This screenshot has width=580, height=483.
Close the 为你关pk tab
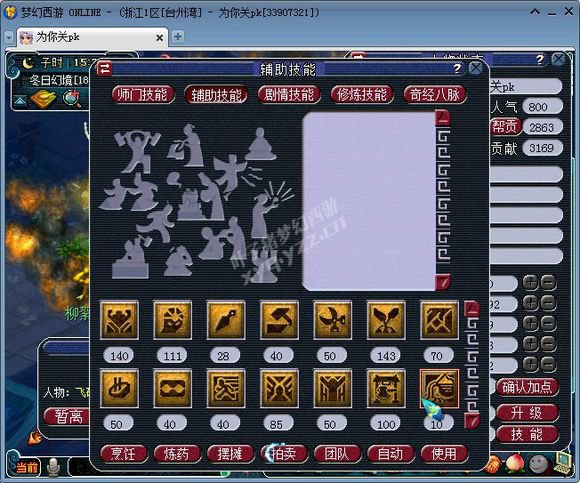(x=159, y=38)
